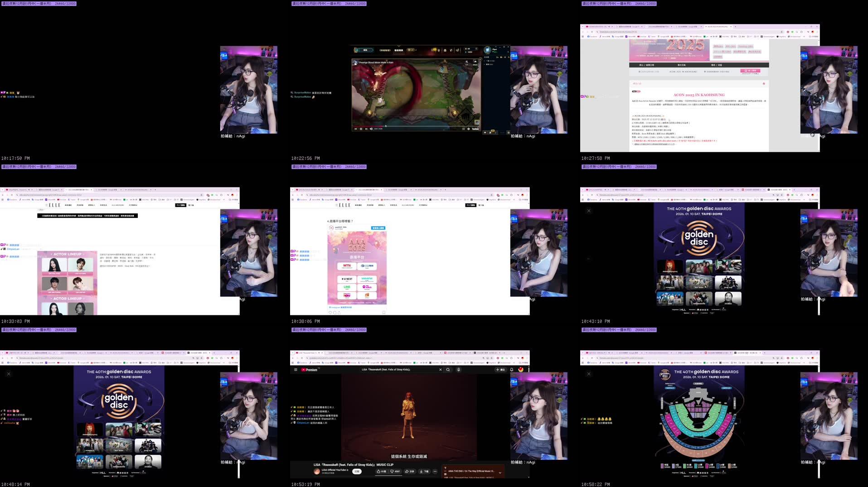
Task: Open the YouTube notifications bell
Action: pos(512,370)
